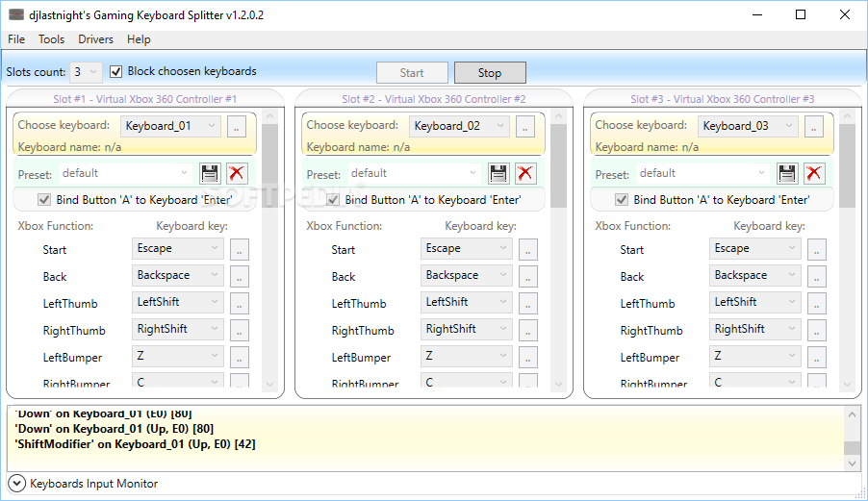This screenshot has width=868, height=501.
Task: Click Slot #3 LeftThumb key detect button
Action: tap(817, 303)
